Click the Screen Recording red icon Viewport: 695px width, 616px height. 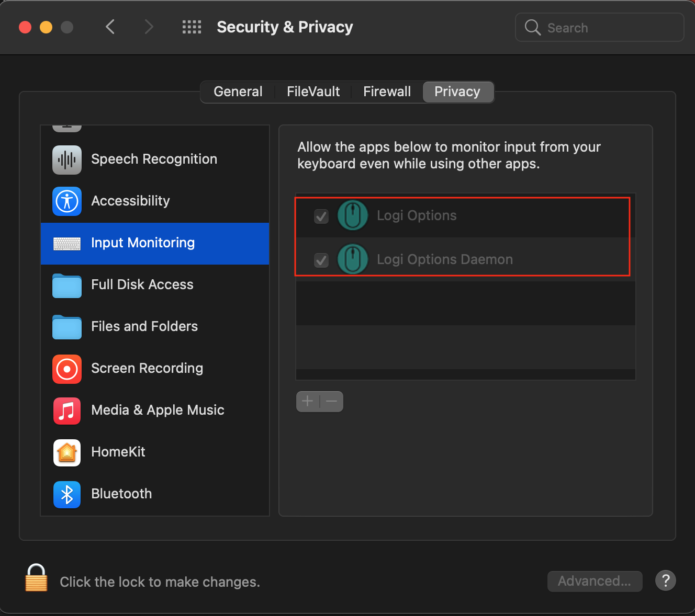67,369
